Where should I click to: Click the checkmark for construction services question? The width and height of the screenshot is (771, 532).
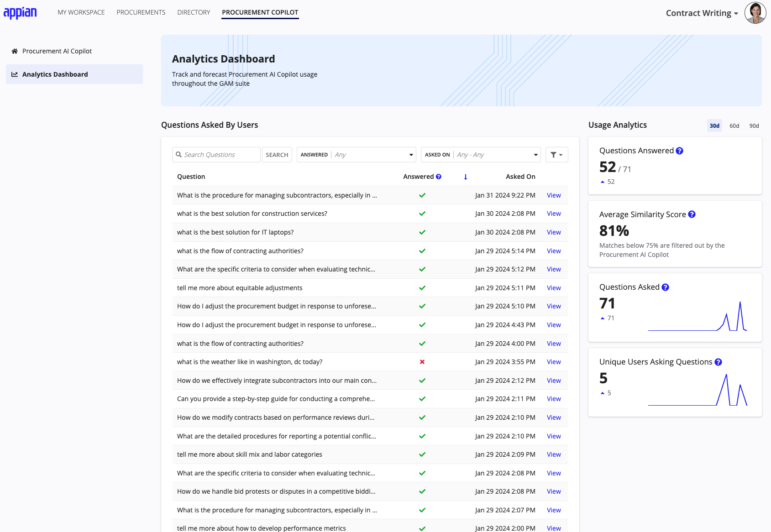(422, 214)
